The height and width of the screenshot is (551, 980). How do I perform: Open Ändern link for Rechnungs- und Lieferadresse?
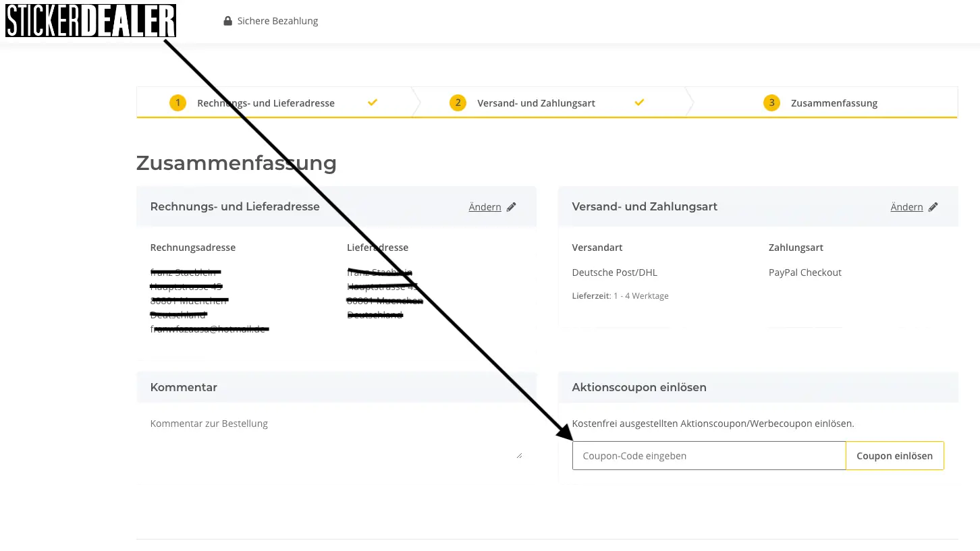485,207
